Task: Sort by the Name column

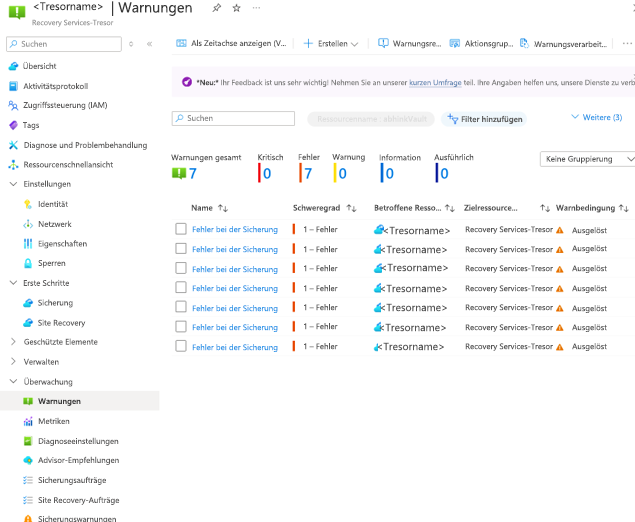Action: pos(209,208)
